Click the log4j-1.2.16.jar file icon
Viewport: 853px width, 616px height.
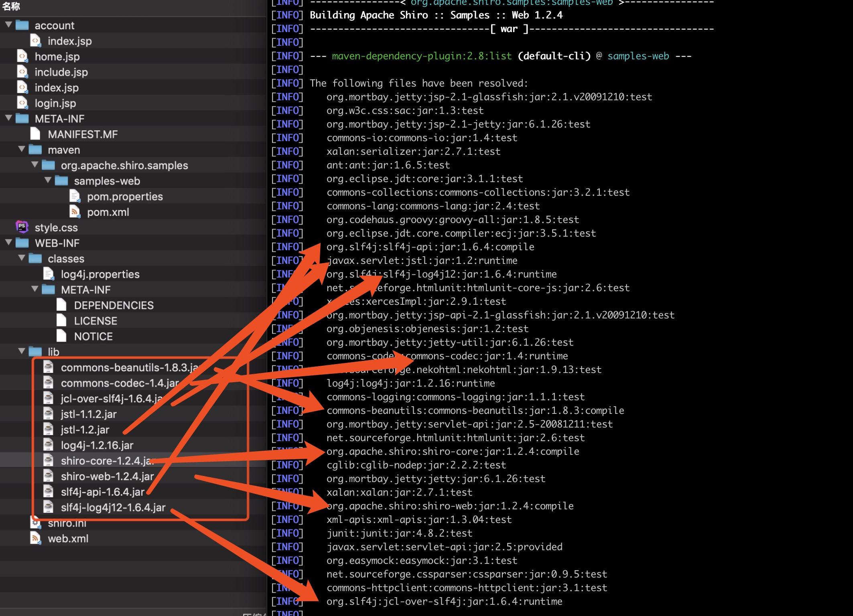pos(48,445)
